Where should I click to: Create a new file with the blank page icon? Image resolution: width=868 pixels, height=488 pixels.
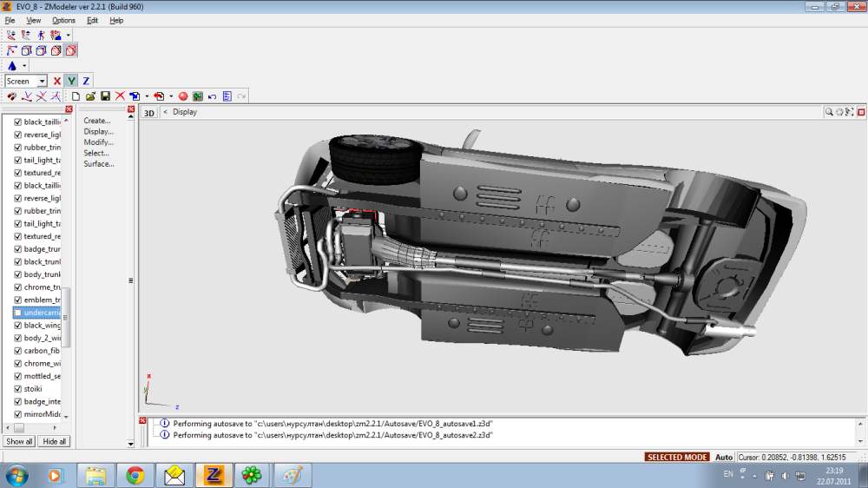tap(76, 96)
